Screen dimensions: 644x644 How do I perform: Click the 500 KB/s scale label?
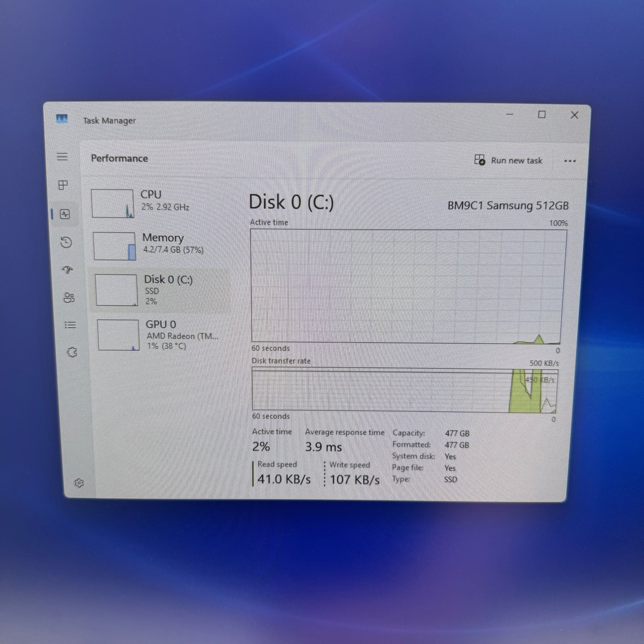click(544, 363)
